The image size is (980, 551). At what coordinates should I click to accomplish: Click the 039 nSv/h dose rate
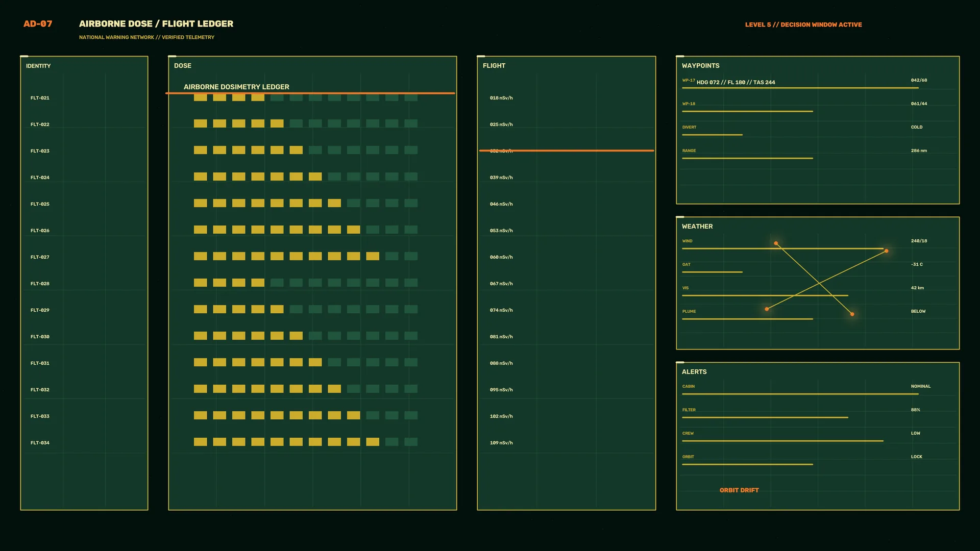coord(501,178)
